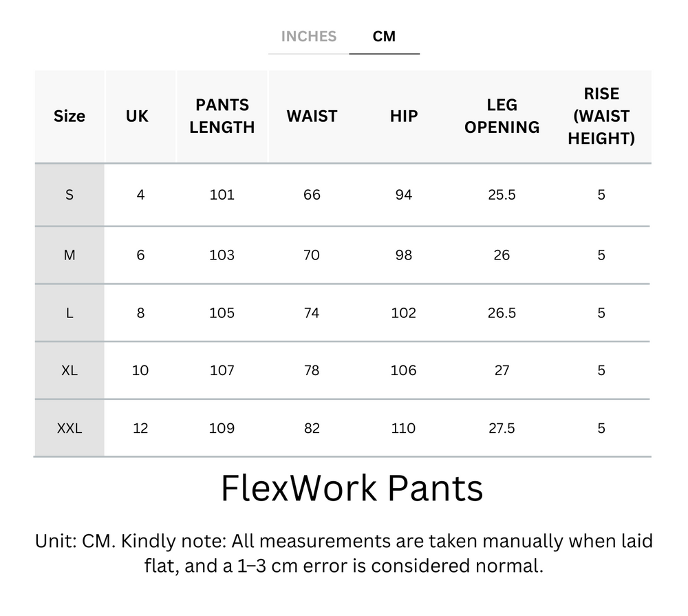Click the UK size 10 cell
This screenshot has height=616, width=688.
140,370
